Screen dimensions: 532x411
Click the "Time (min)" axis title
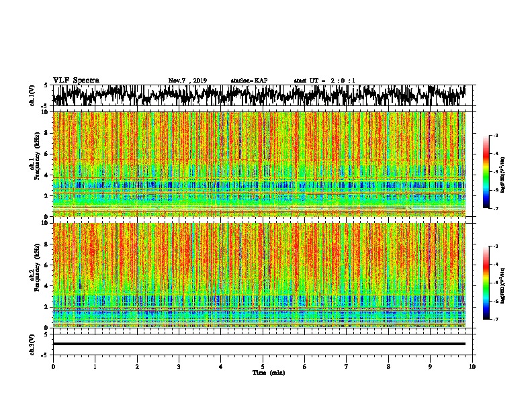(x=269, y=373)
